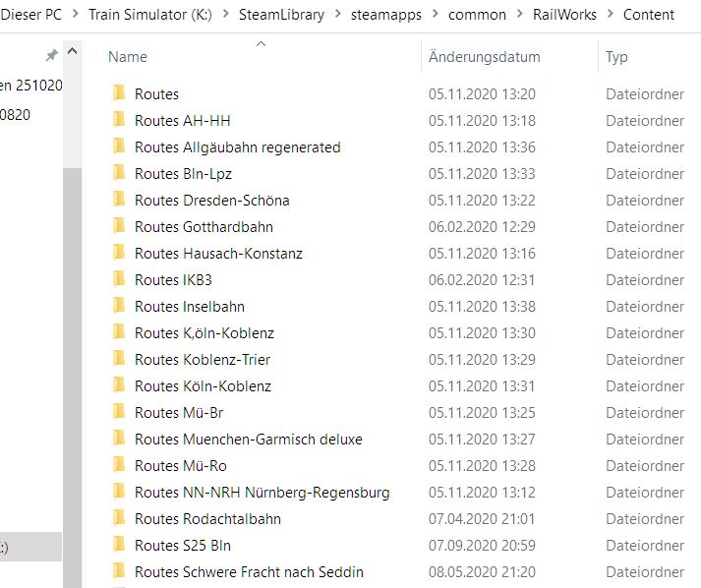Open the dropdown chevron after Dieser PC
Image resolution: width=701 pixels, height=588 pixels.
76,14
